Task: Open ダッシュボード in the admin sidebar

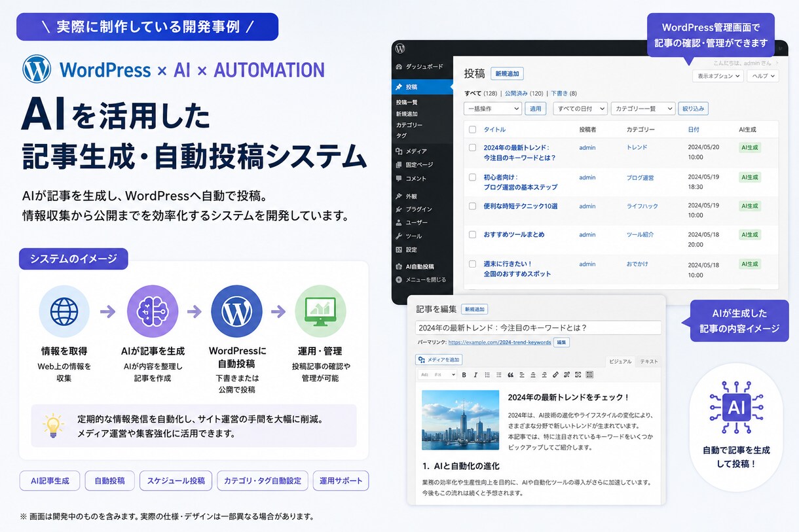Action: [x=419, y=67]
